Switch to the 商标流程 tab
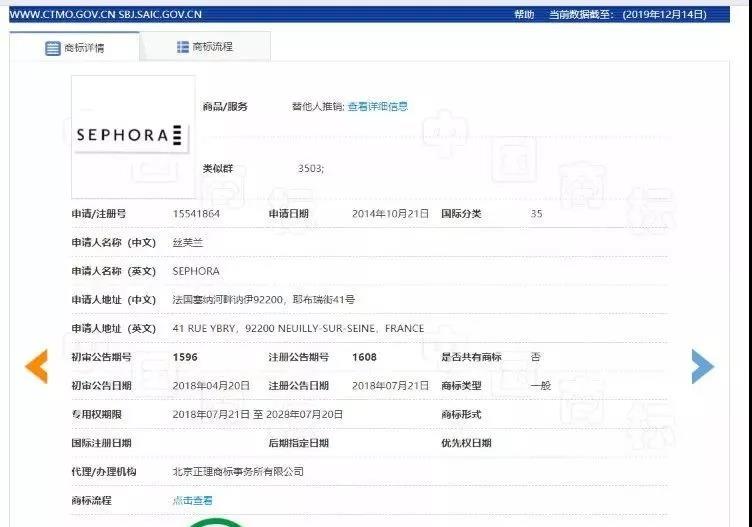 (x=205, y=47)
